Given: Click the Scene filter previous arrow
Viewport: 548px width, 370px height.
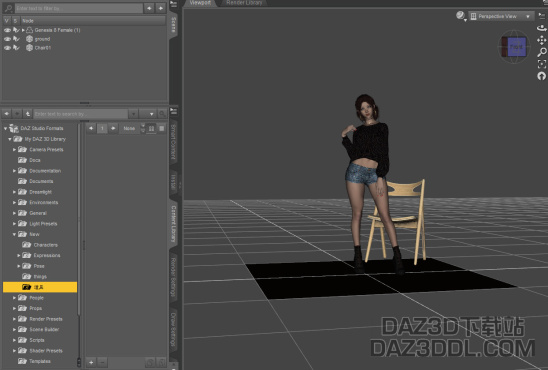Looking at the screenshot, I should pos(149,8).
